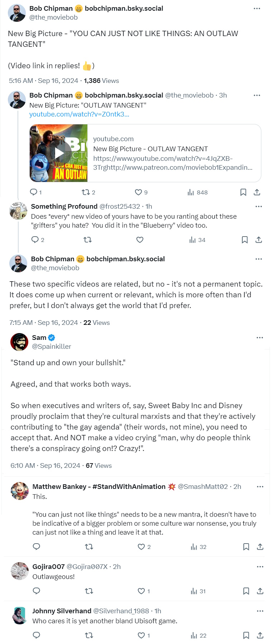Like the post with 9 likes
271x644 pixels.
pos(138,192)
